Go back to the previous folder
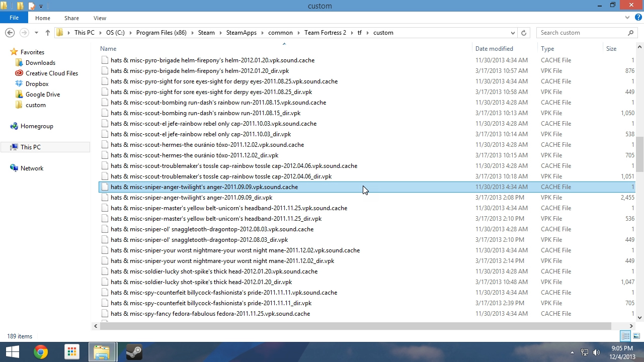Image resolution: width=644 pixels, height=362 pixels. (10, 33)
